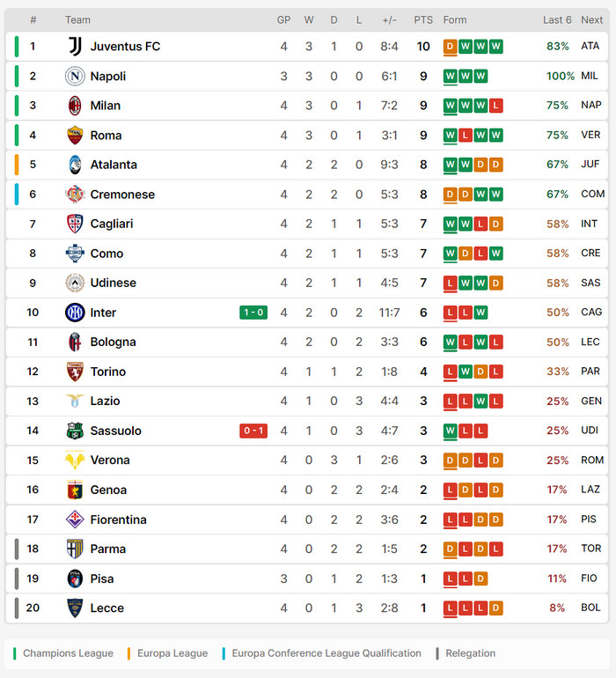Click the Juventus FC club crest

pos(75,47)
